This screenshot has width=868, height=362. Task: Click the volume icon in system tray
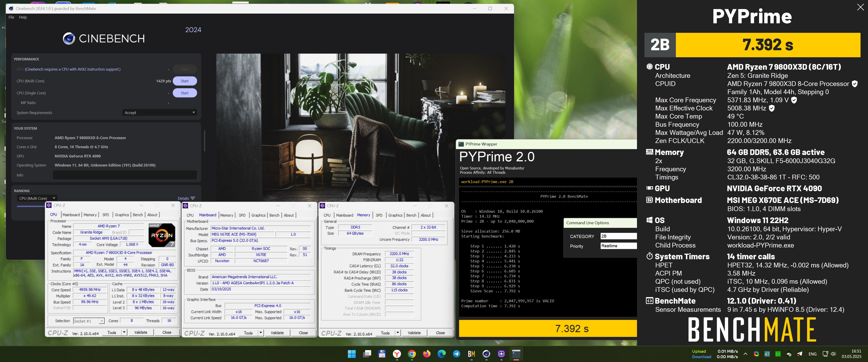[833, 354]
